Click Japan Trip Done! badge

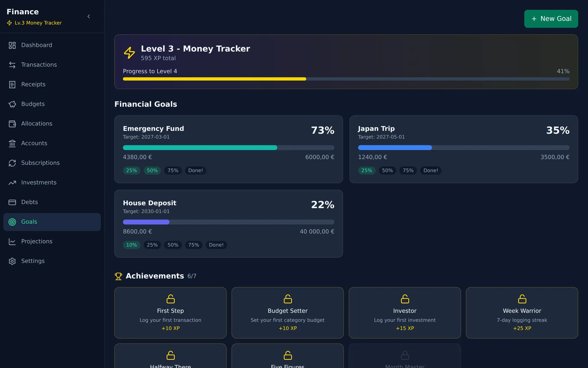click(x=431, y=171)
